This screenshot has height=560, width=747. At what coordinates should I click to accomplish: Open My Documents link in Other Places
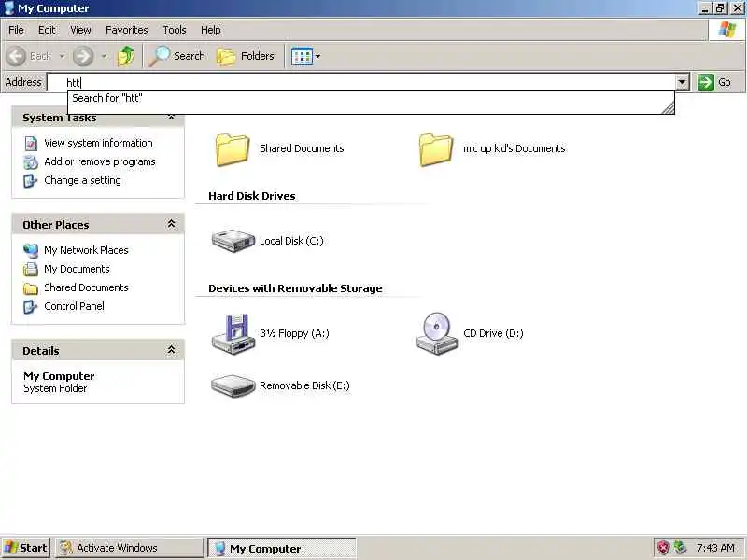pos(77,269)
